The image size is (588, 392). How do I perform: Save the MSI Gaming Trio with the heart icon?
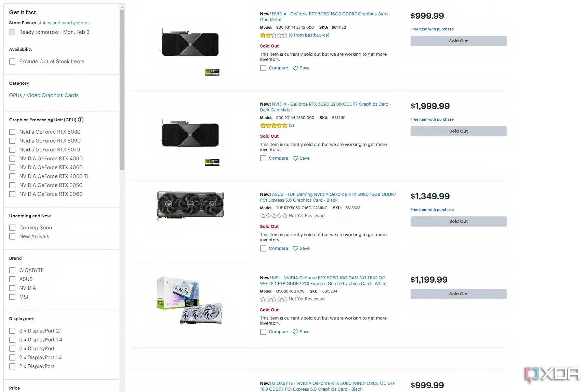pos(295,332)
